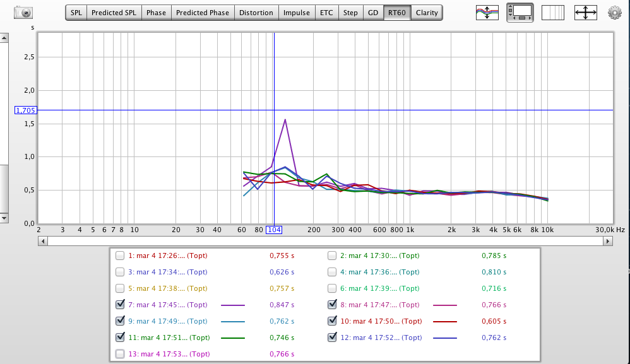Open the Phase tab
Screen dimensions: 630x364
[x=157, y=13]
